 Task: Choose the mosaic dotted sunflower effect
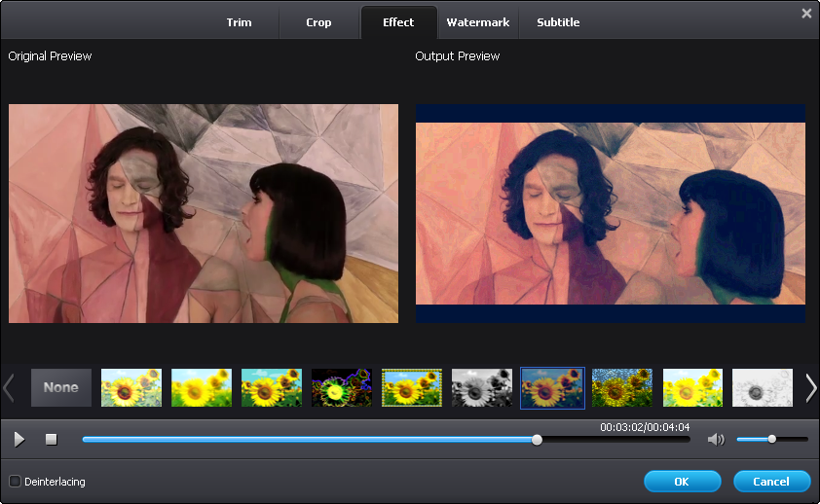pos(622,387)
